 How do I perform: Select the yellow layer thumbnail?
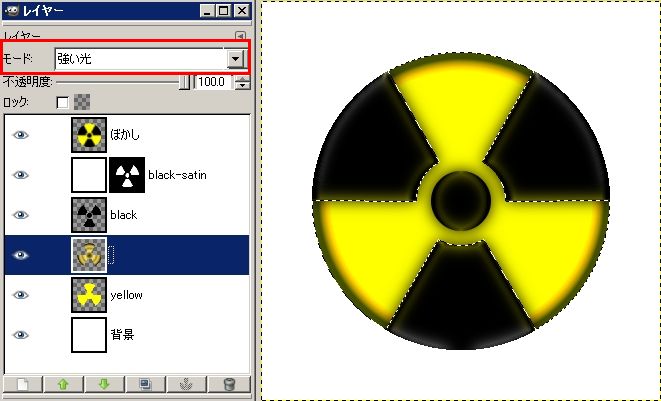tap(89, 295)
